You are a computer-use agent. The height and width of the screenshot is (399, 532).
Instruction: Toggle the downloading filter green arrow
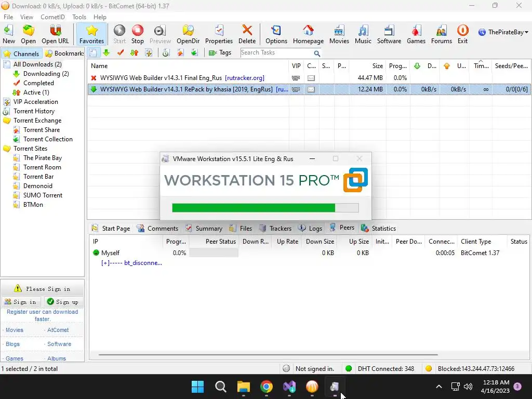tap(106, 53)
